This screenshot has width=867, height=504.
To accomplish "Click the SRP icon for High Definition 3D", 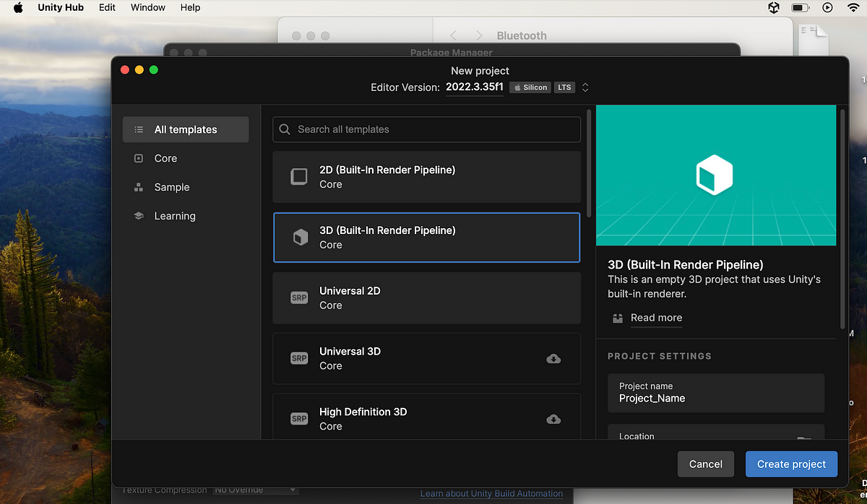I will tap(299, 419).
